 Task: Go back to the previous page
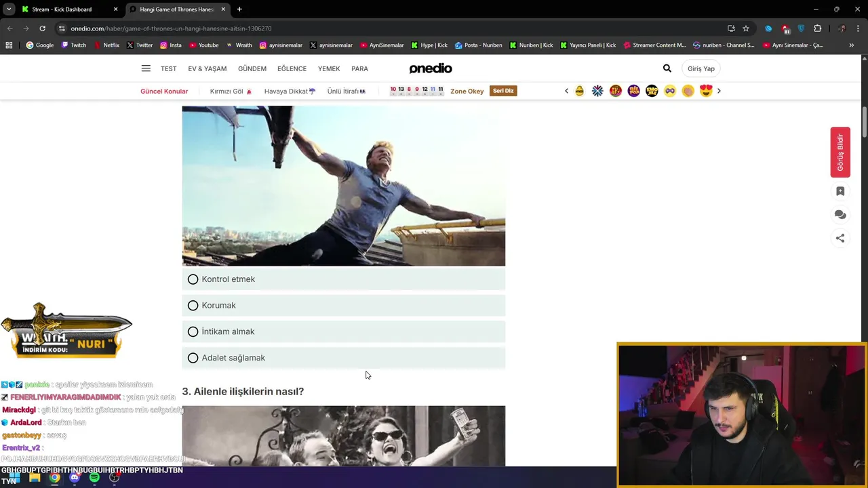coord(9,28)
